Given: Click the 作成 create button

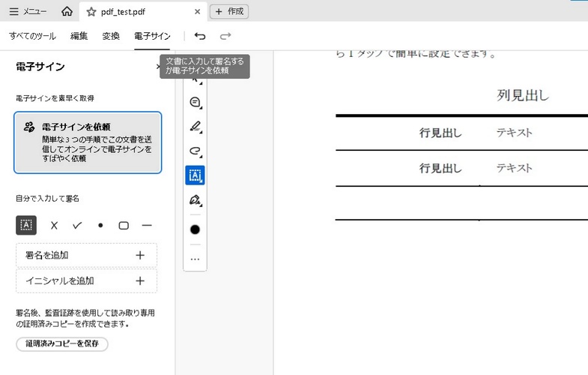Looking at the screenshot, I should pos(229,12).
